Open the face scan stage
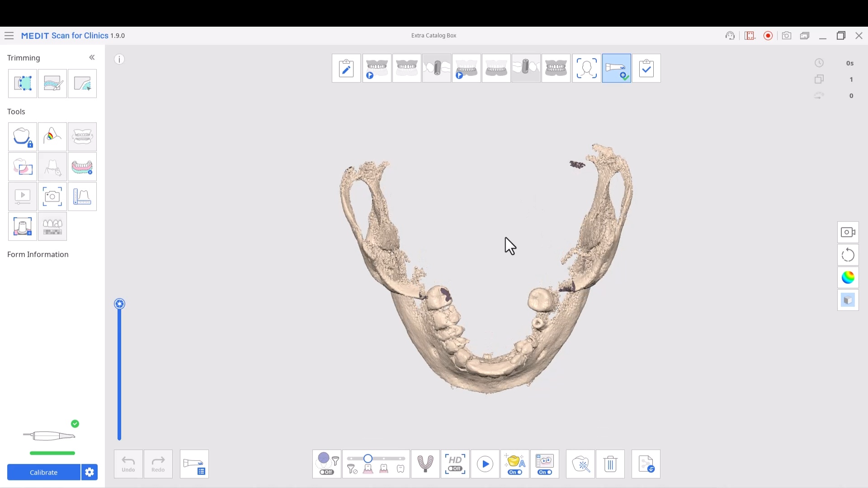Screen dimensions: 868x488 coord(586,68)
